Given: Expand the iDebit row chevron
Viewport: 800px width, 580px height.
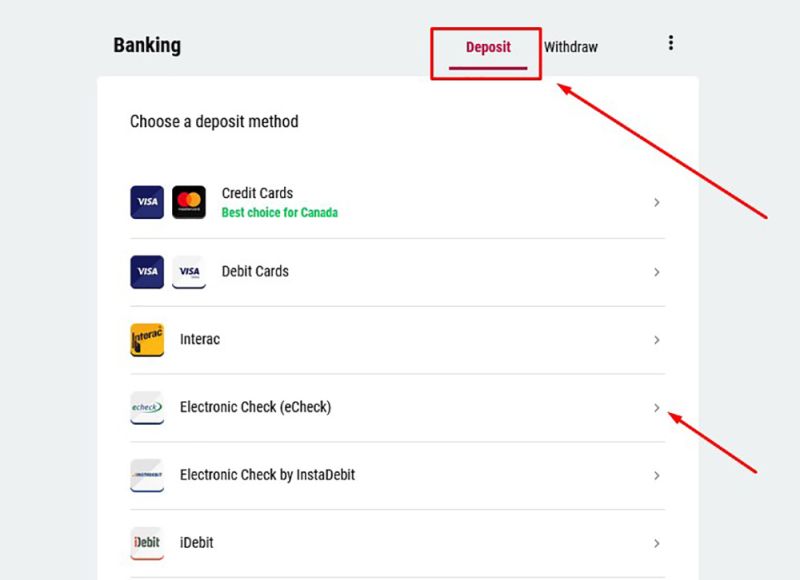Looking at the screenshot, I should [x=657, y=544].
